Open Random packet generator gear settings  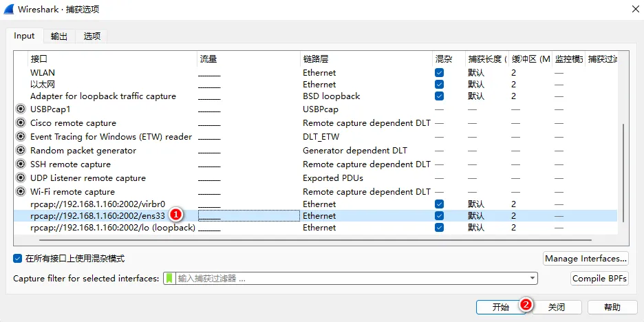[20, 150]
